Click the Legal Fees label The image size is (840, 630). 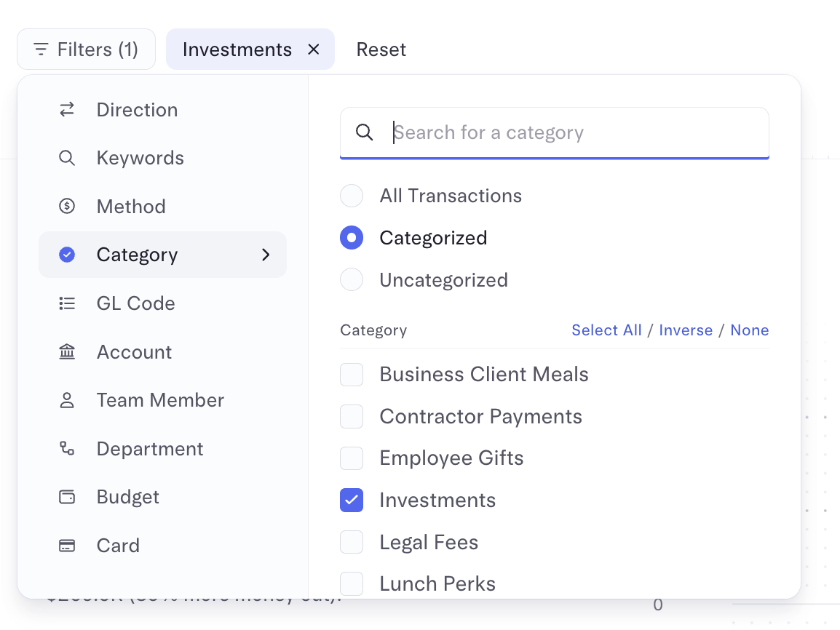[x=429, y=542]
